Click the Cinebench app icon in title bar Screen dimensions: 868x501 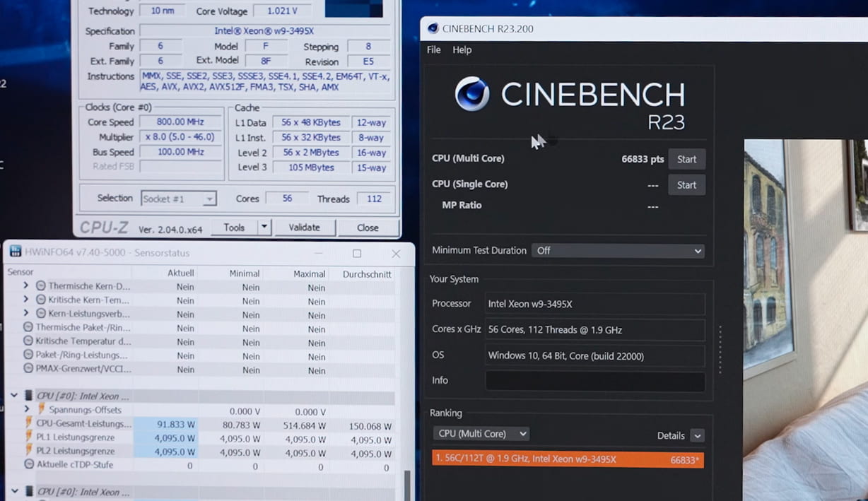[x=433, y=28]
